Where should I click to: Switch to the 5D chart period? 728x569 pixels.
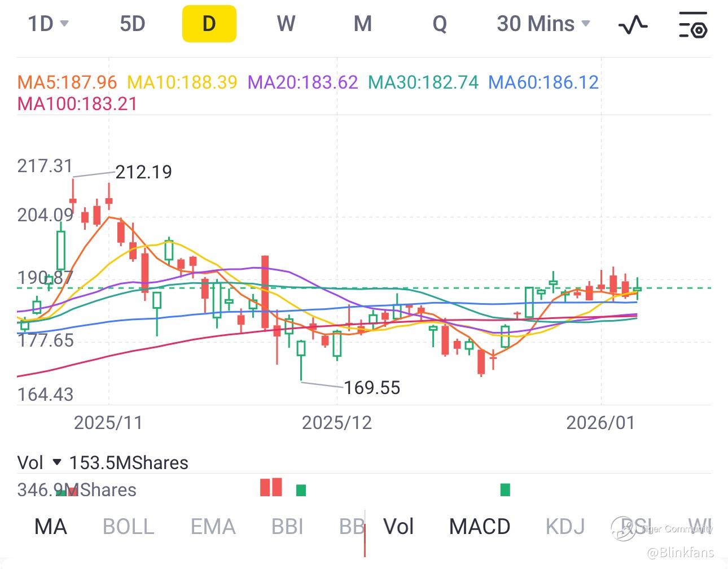tap(133, 24)
